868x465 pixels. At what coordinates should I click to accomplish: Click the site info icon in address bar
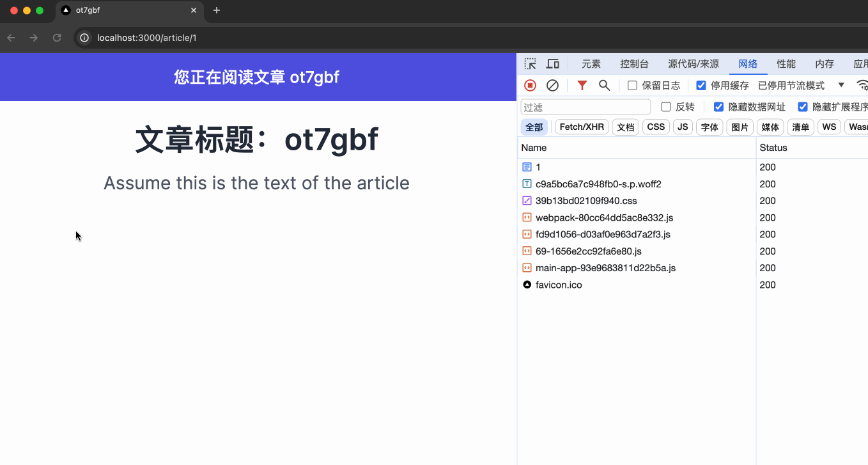click(x=84, y=38)
